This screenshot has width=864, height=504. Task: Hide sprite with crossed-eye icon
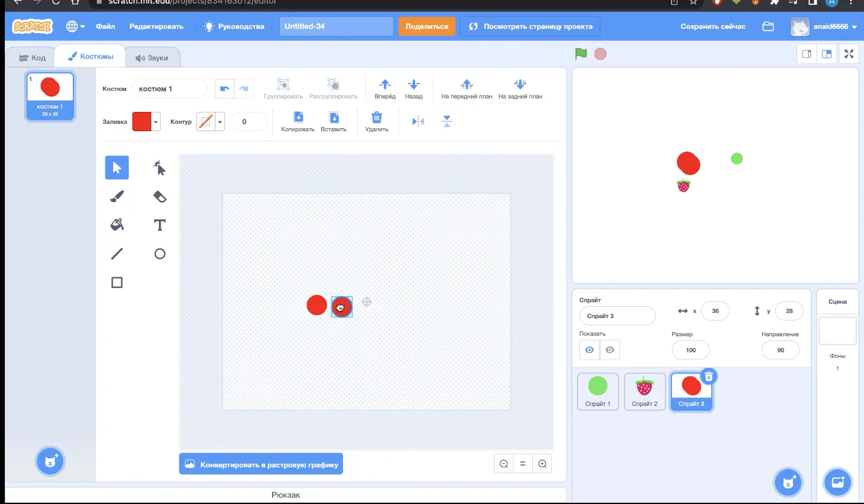pos(609,350)
